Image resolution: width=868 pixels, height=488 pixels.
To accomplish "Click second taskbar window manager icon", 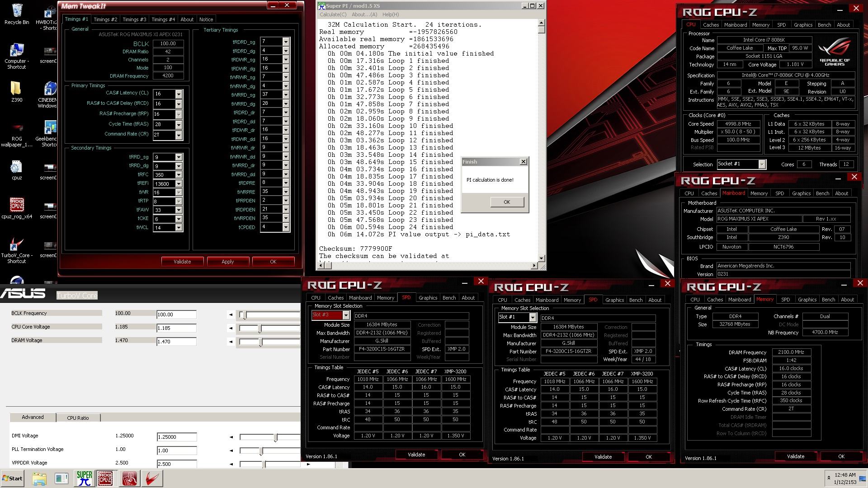I will (x=61, y=479).
